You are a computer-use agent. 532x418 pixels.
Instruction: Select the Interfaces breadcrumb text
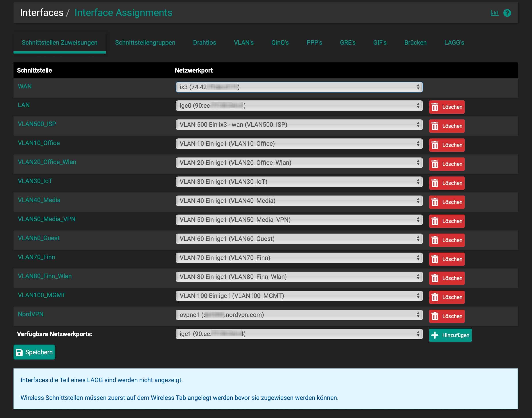(x=42, y=12)
